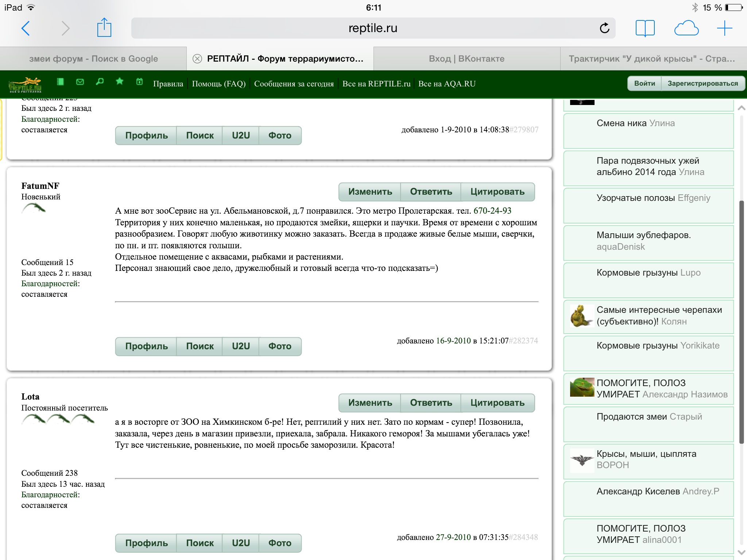Viewport: 747px width, 560px height.
Task: Open Помощь (FAQ) menu link
Action: coord(218,83)
